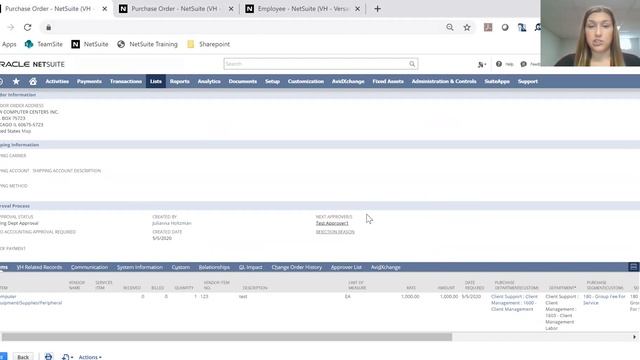The height and width of the screenshot is (360, 640).
Task: Open the Customization menu
Action: click(x=306, y=81)
